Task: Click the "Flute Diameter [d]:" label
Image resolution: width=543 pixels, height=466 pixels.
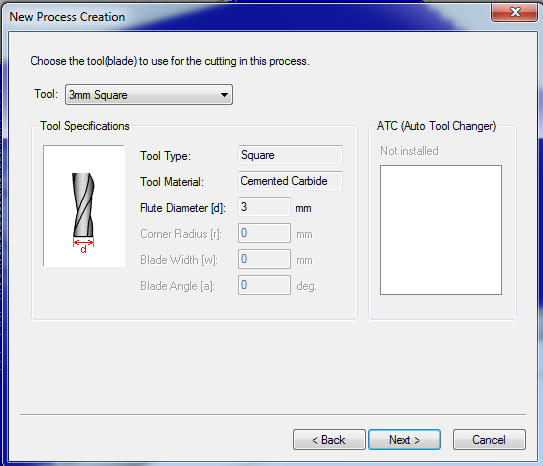Action: pyautogui.click(x=183, y=208)
